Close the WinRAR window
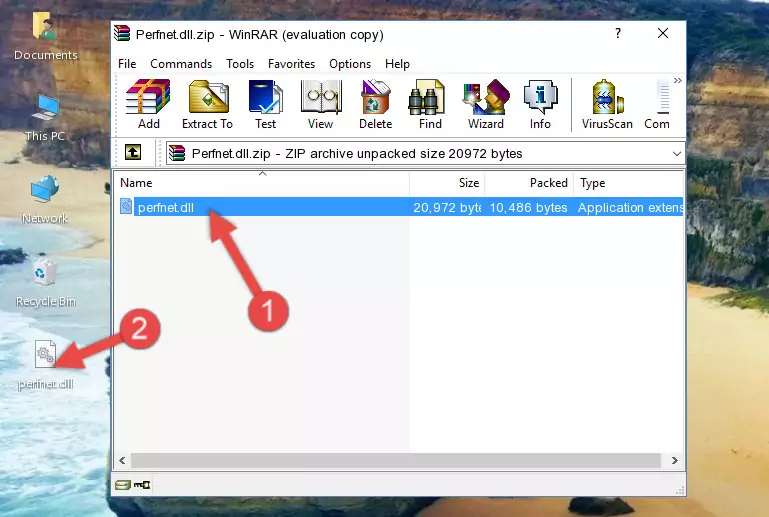The image size is (769, 517). [x=663, y=33]
